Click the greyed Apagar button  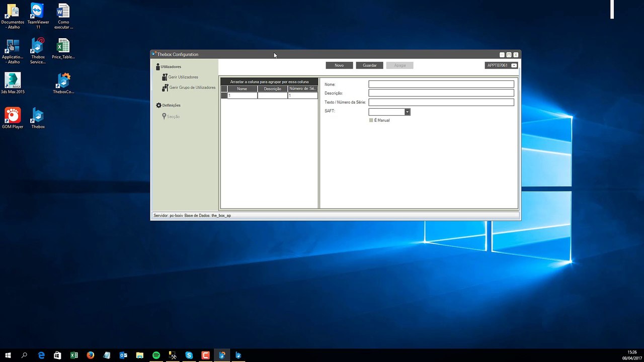pyautogui.click(x=399, y=65)
